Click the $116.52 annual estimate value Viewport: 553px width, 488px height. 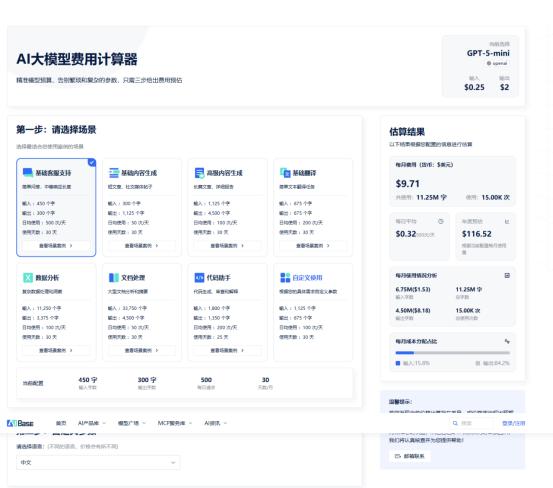point(476,234)
